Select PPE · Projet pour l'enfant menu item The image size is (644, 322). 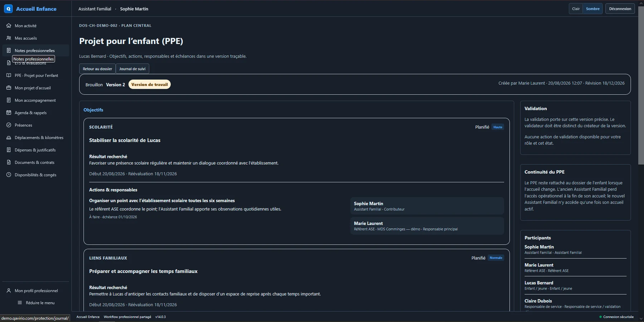[35, 75]
